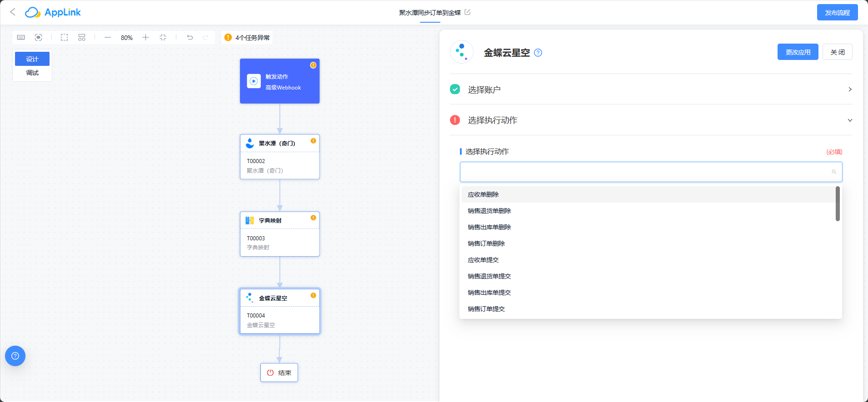Image resolution: width=868 pixels, height=402 pixels.
Task: Open help icon beside 金蝶云星空 title
Action: (538, 53)
